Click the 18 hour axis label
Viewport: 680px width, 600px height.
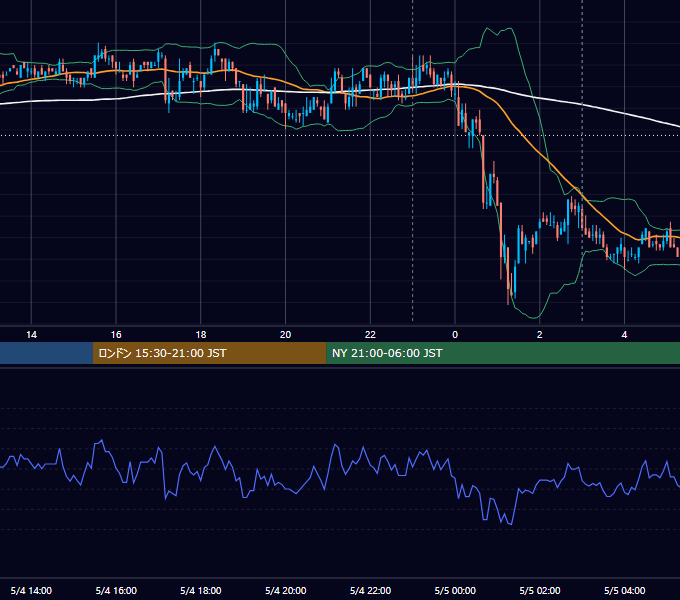coord(201,335)
